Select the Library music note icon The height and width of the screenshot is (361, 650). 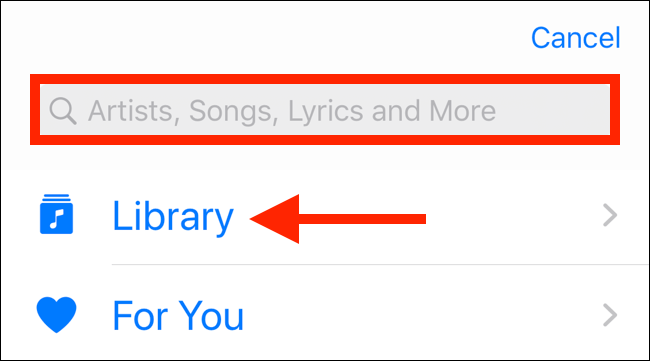point(56,214)
